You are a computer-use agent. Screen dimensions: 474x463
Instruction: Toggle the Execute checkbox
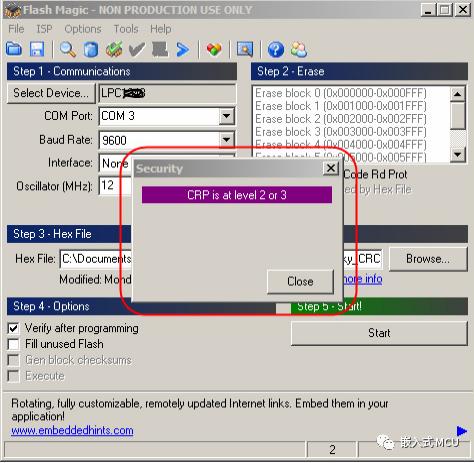tap(14, 376)
